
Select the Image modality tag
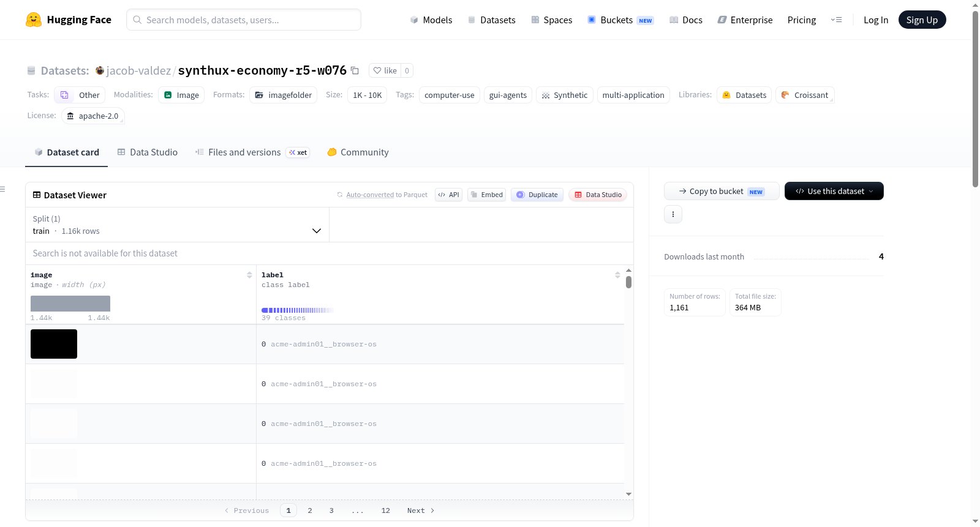(182, 95)
